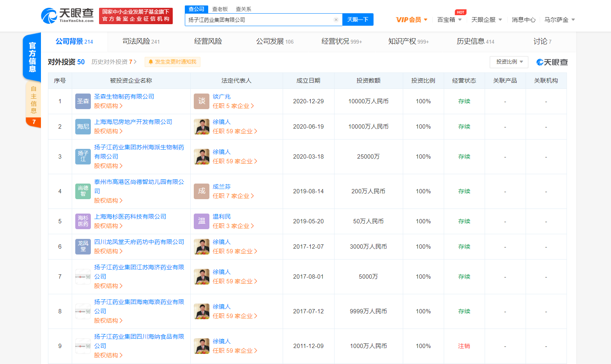Click the company logo thumbnail in row 7
611x364 pixels.
click(x=83, y=277)
